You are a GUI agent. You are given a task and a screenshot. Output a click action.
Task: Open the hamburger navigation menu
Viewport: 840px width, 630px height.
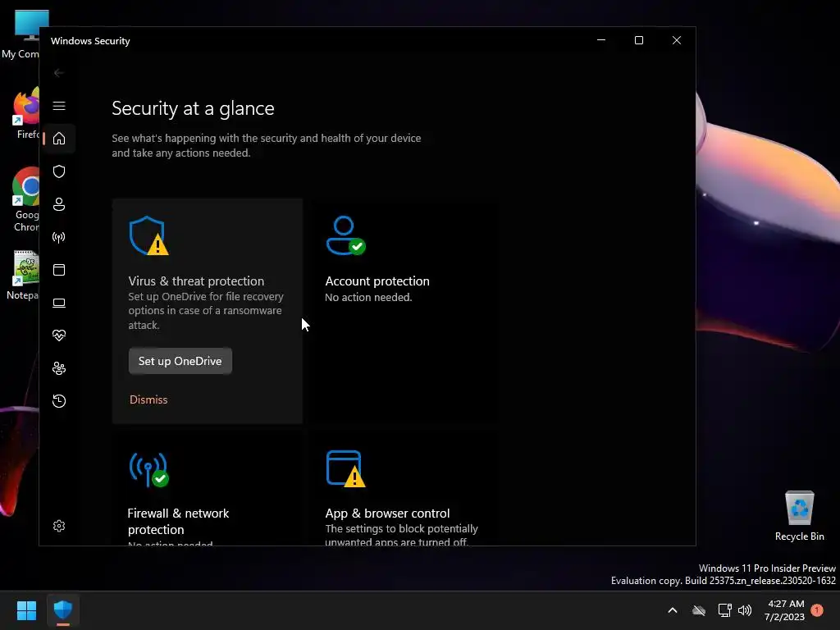click(59, 106)
